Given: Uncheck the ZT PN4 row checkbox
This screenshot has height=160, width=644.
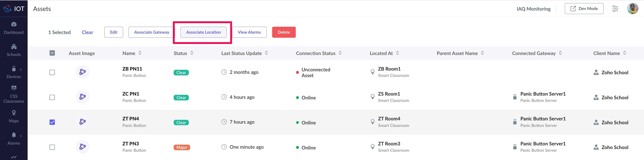Looking at the screenshot, I should pos(52,122).
